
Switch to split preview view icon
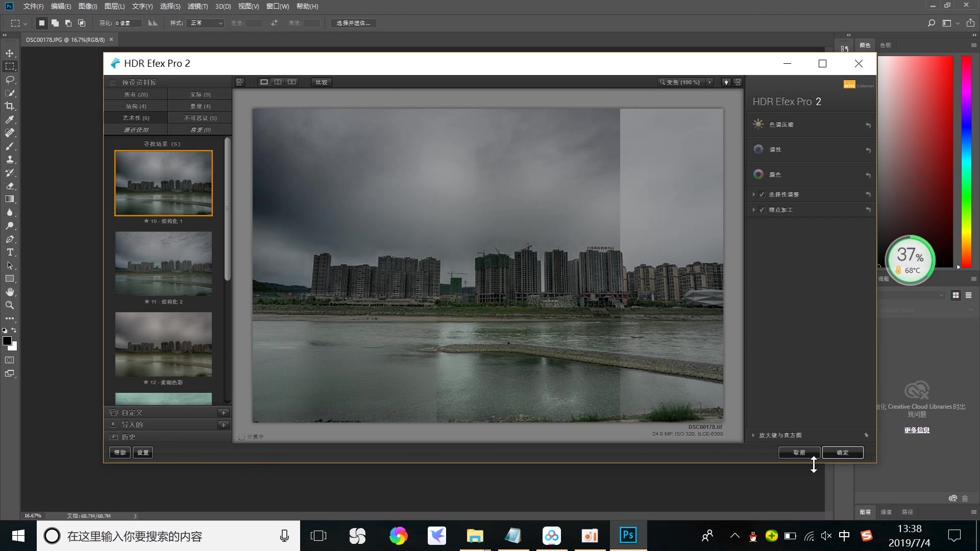tap(278, 82)
